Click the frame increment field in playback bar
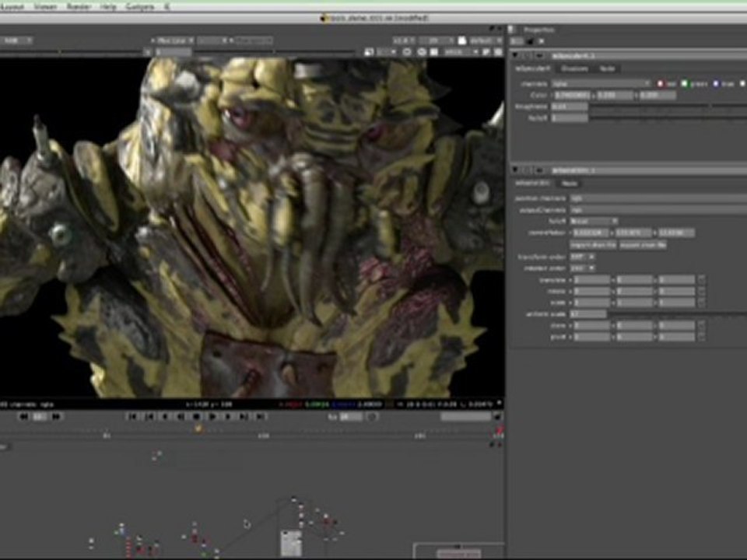Image resolution: width=747 pixels, height=560 pixels. click(x=40, y=417)
